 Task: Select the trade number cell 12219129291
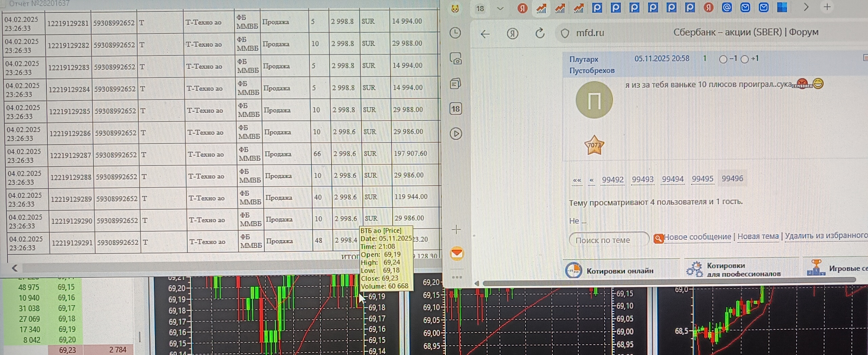click(x=72, y=243)
